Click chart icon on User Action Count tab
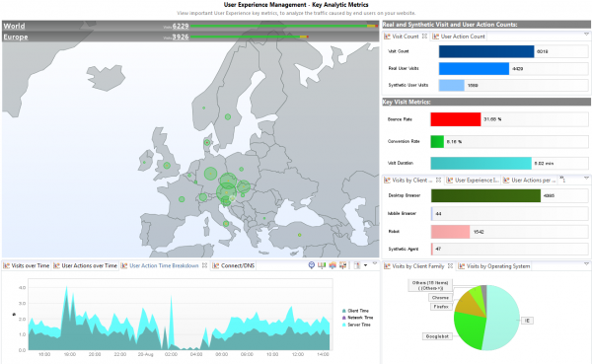 pyautogui.click(x=435, y=36)
